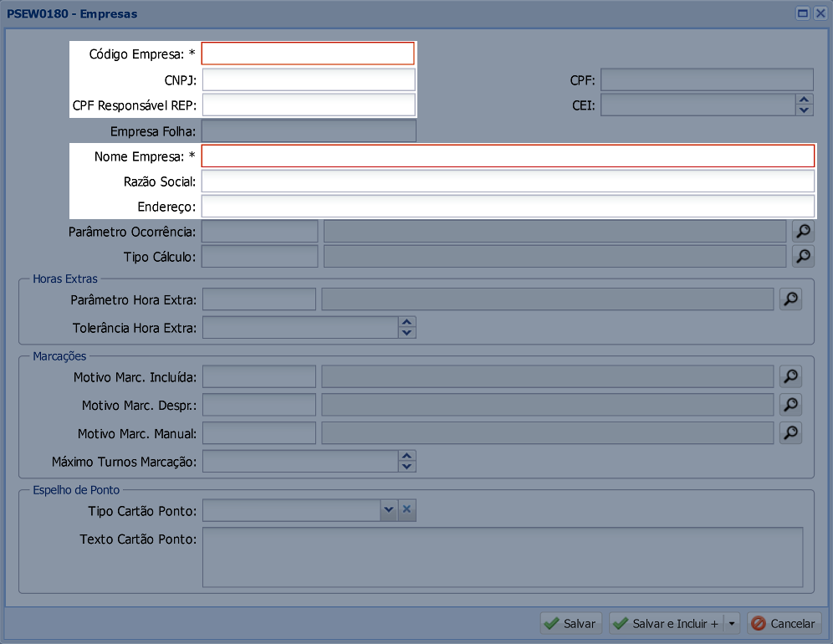
Task: Click Motivo Marc. Manual magnifier
Action: tap(790, 432)
